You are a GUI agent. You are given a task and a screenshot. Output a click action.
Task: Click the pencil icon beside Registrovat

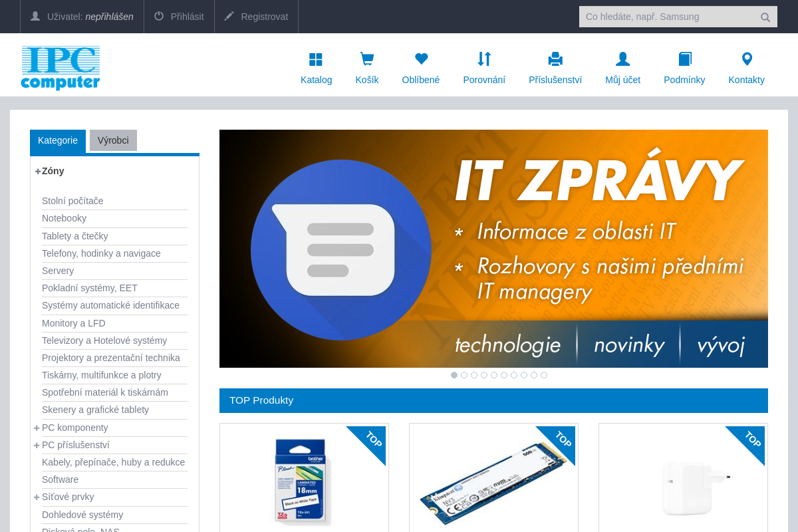coord(229,16)
